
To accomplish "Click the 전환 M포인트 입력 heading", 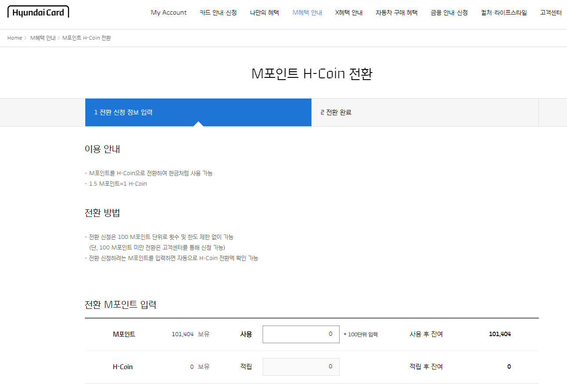I will tap(121, 304).
